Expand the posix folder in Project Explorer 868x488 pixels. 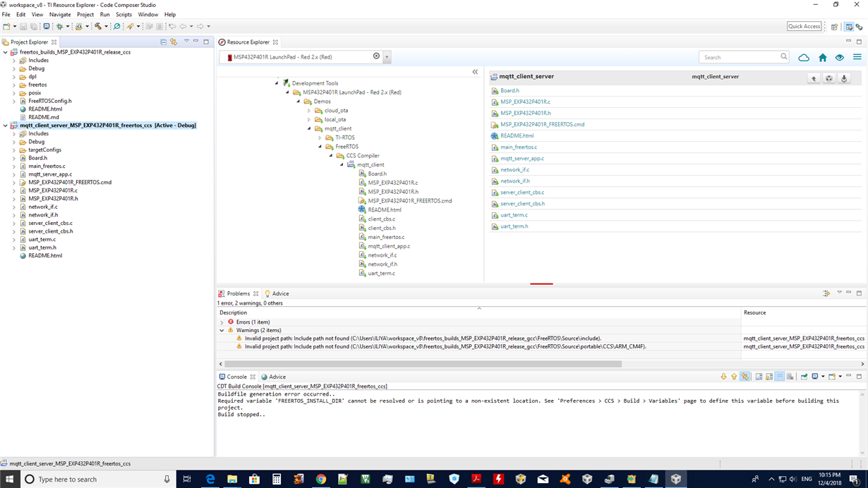[14, 93]
